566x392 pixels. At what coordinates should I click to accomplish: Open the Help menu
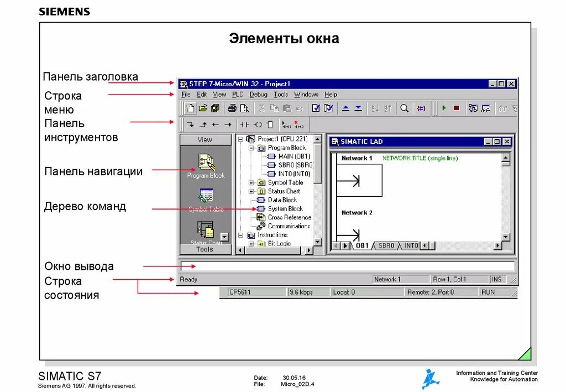[x=331, y=95]
